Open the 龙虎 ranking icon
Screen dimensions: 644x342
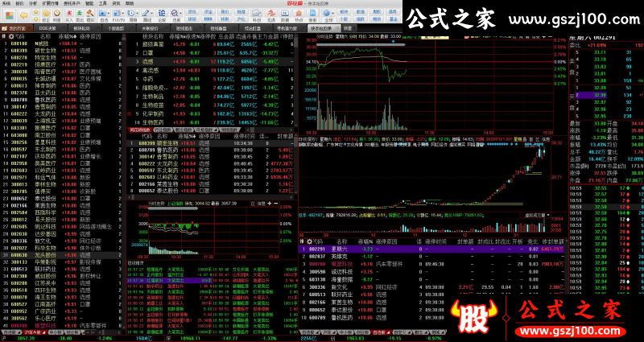[271, 14]
